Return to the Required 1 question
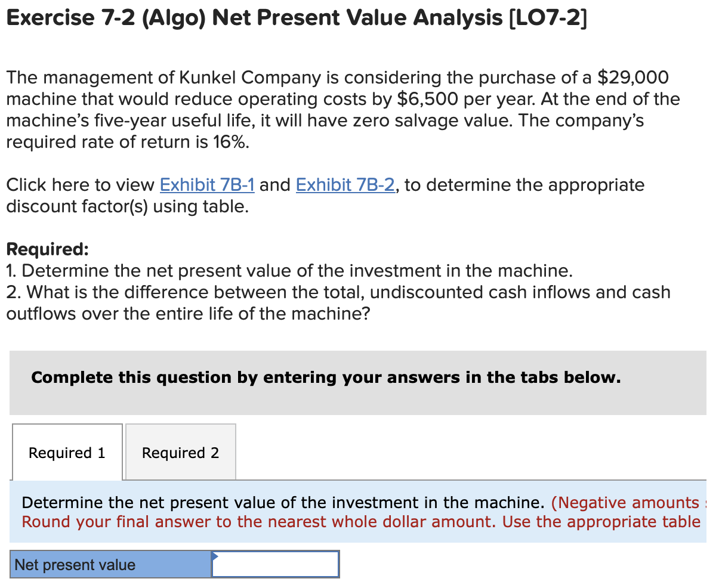Image resolution: width=722 pixels, height=588 pixels. (66, 453)
